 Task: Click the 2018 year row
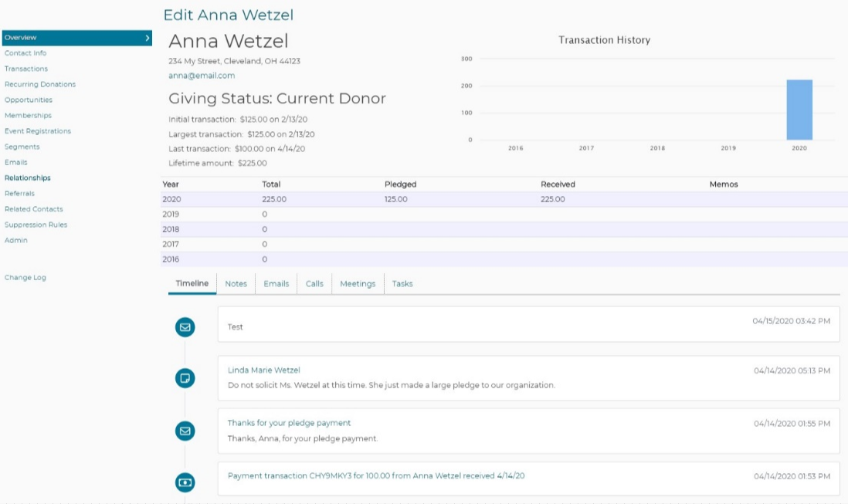(x=504, y=229)
